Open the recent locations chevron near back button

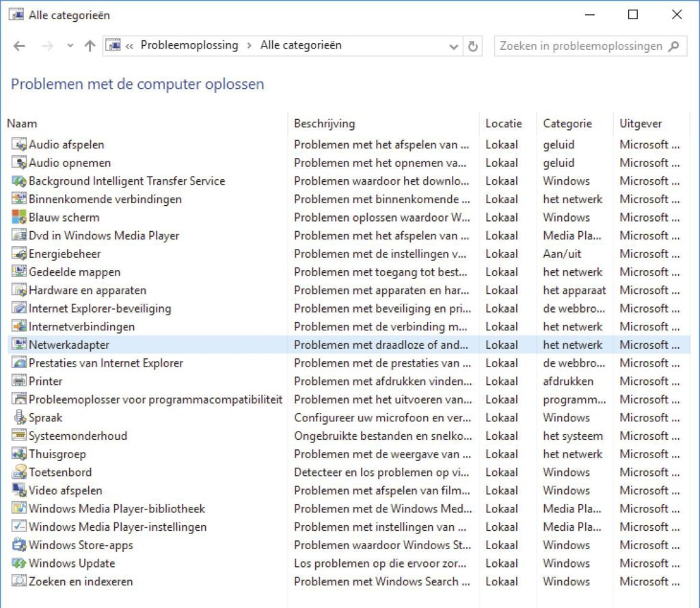(x=71, y=46)
